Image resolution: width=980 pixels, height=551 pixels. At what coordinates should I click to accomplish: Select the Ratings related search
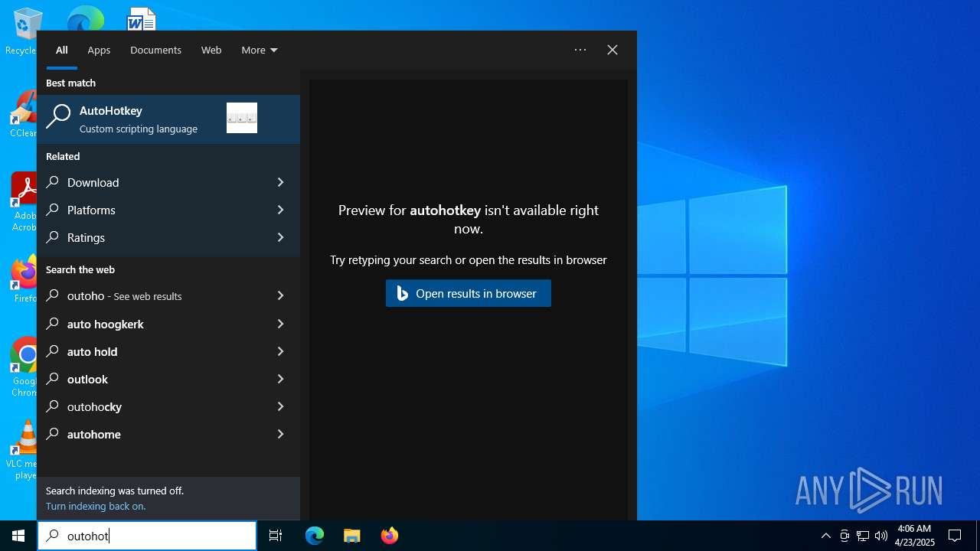(150, 237)
